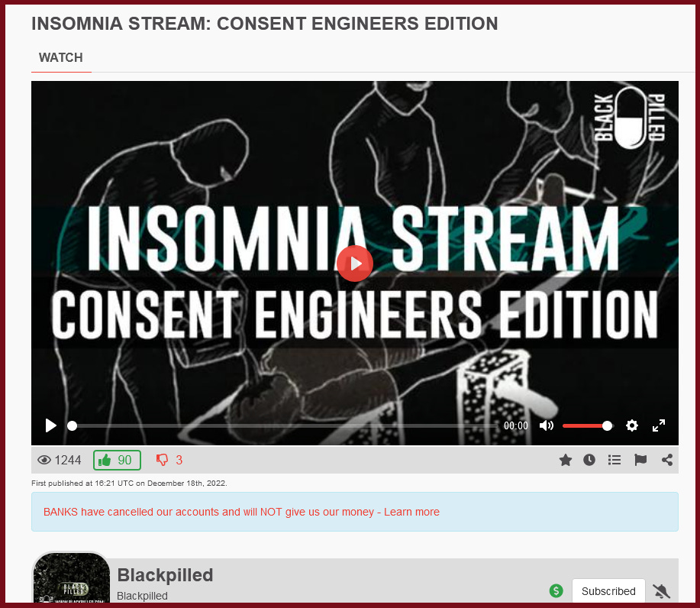Adjust the red volume slider
This screenshot has height=608, width=700.
[x=588, y=426]
